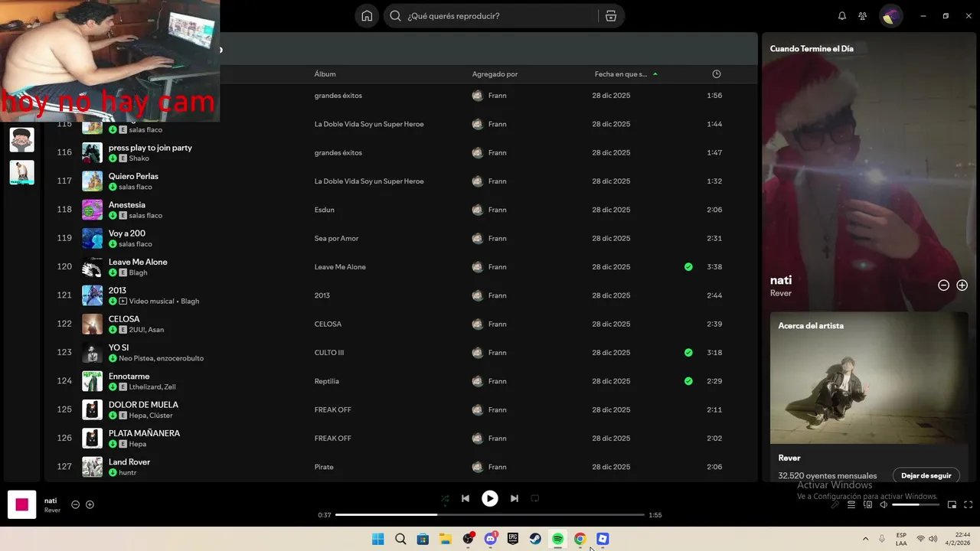Toggle saved checkmark on Leave Me Alone
The image size is (980, 551).
(x=688, y=267)
